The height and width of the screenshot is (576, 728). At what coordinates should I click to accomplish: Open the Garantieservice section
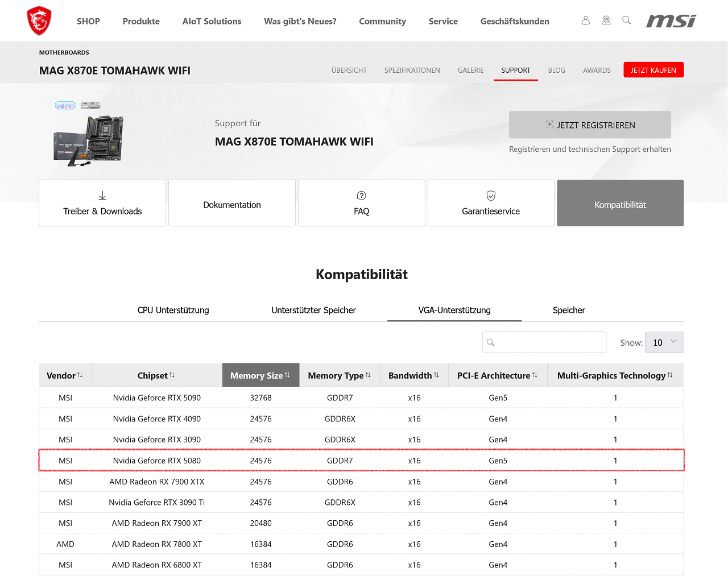(x=491, y=203)
